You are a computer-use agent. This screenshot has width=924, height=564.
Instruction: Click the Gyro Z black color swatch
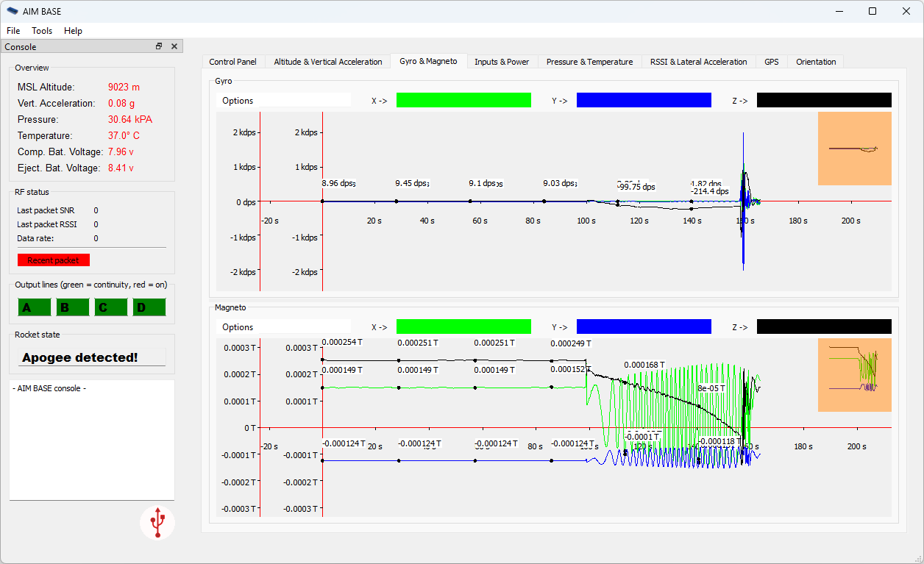click(824, 100)
